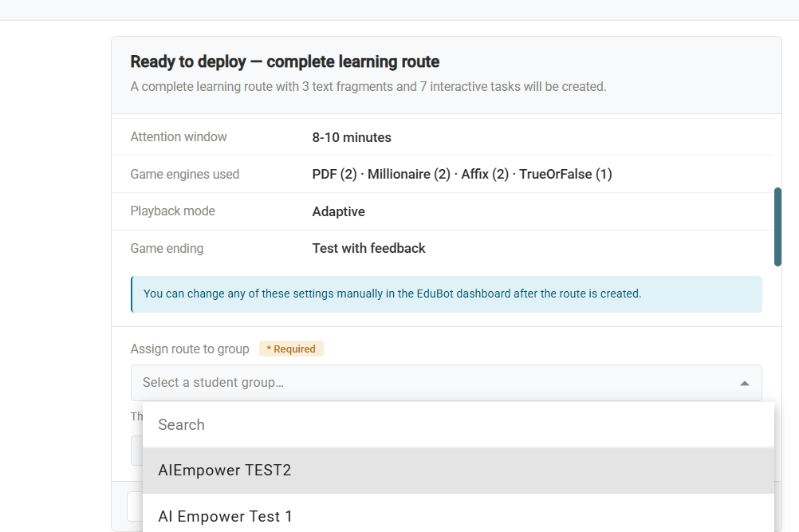
Task: Click the Game ending row label
Action: (x=167, y=248)
